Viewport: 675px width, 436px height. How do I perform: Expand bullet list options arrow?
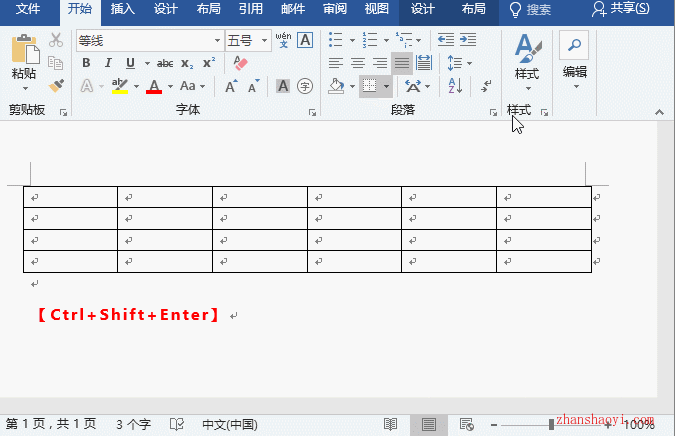pos(352,40)
